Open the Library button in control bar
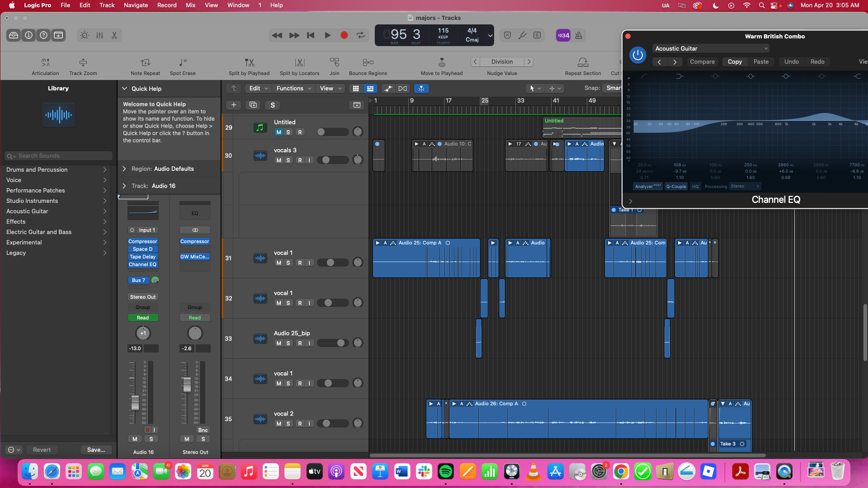 pyautogui.click(x=14, y=35)
